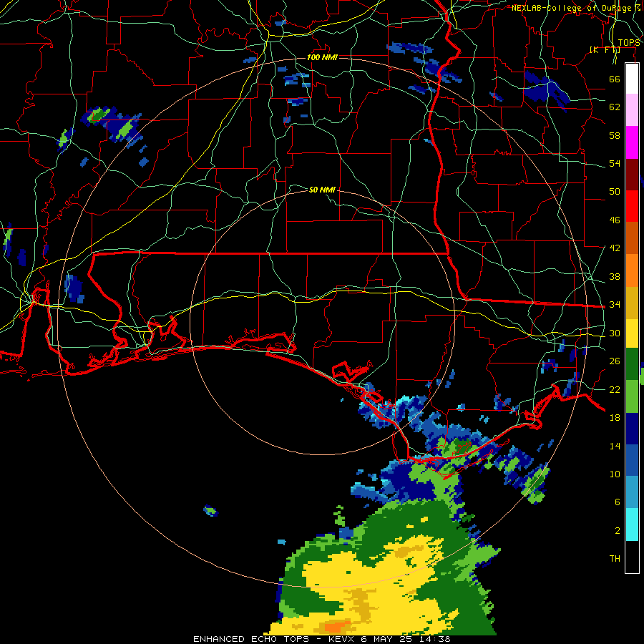Click the NEXLAB-College of DuPage credit text

(x=577, y=8)
